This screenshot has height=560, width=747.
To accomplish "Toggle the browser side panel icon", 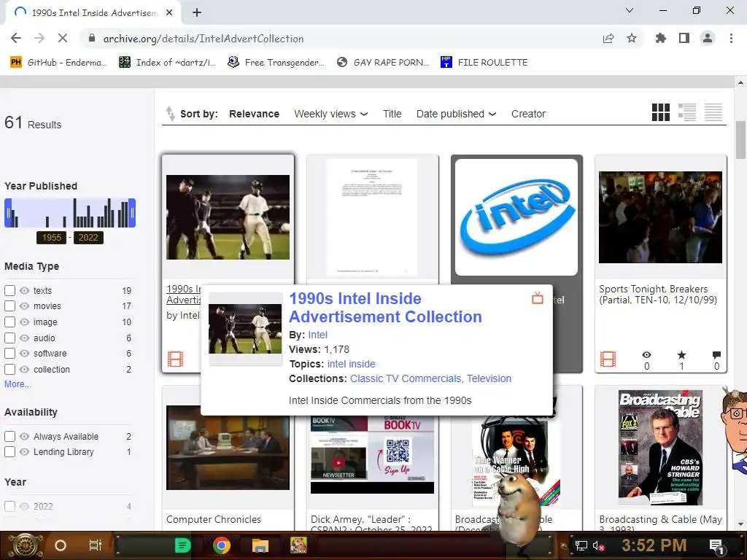I will [x=684, y=39].
